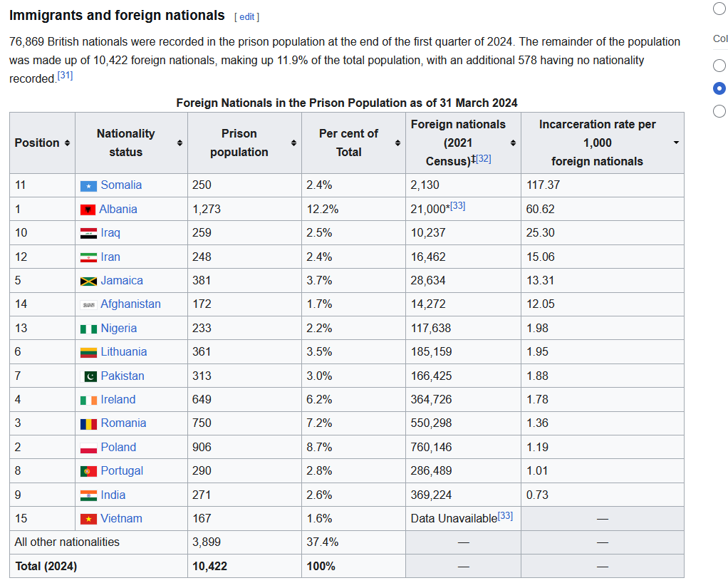The height and width of the screenshot is (588, 728).
Task: Click the Romania flag icon
Action: [x=88, y=424]
